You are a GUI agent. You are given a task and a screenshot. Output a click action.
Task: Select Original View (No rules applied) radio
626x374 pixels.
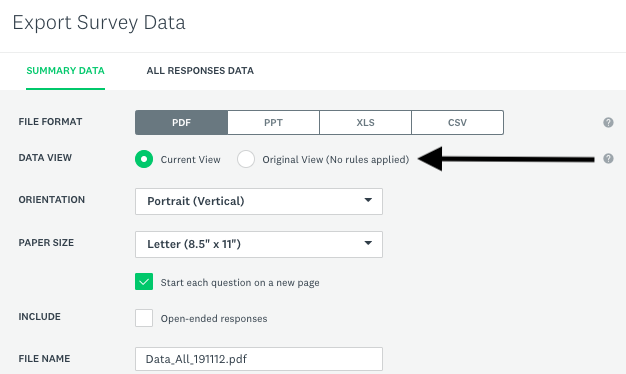(246, 159)
